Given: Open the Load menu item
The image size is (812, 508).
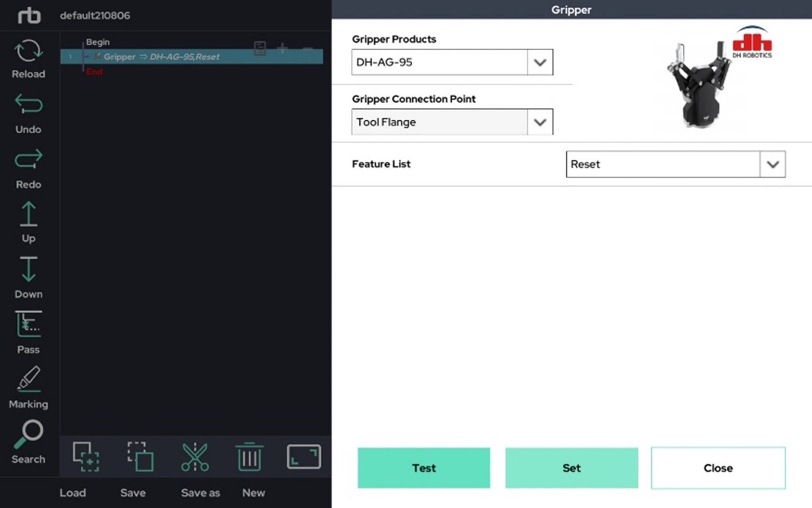Looking at the screenshot, I should coord(72,493).
